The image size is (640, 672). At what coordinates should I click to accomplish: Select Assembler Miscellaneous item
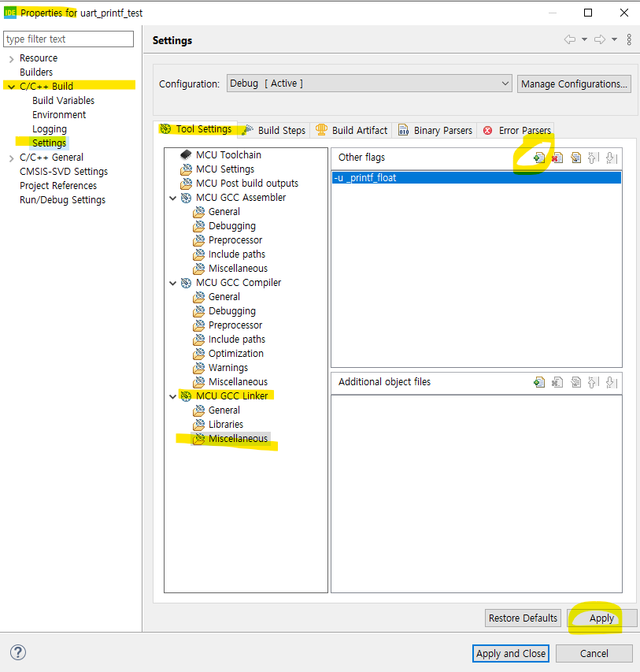tap(231, 269)
